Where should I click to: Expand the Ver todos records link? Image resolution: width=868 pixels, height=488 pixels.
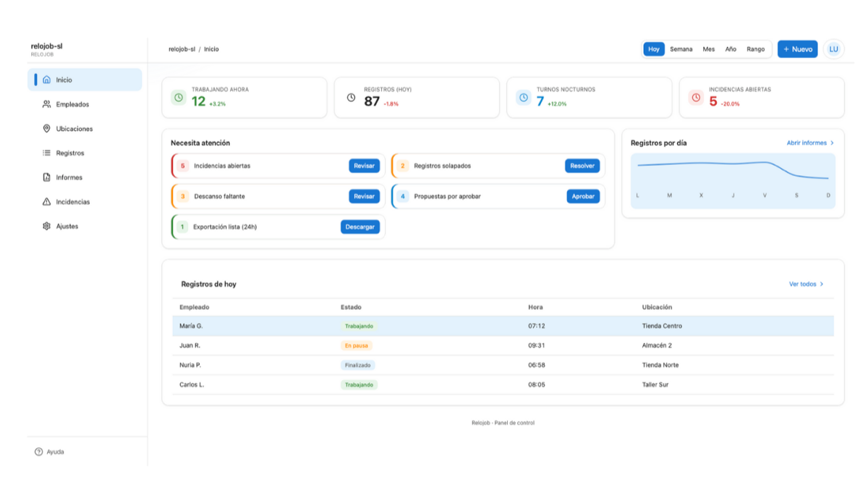[x=806, y=285]
